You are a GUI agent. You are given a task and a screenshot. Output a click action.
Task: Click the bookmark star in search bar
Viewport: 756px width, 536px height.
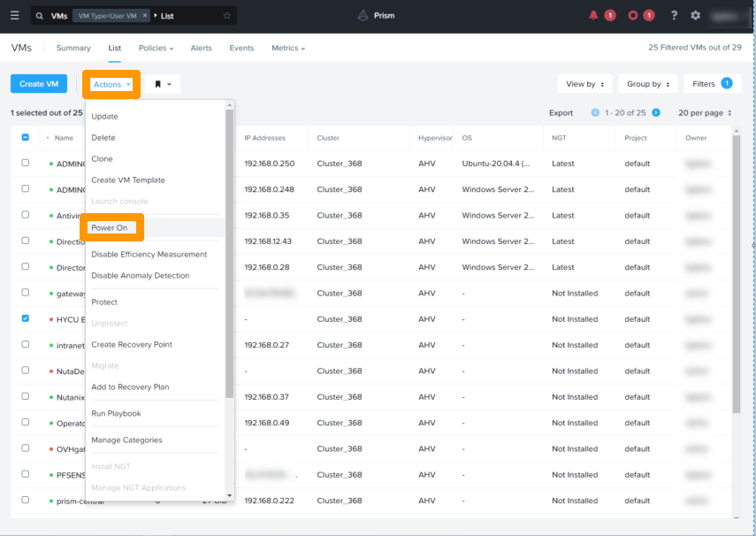tap(226, 16)
